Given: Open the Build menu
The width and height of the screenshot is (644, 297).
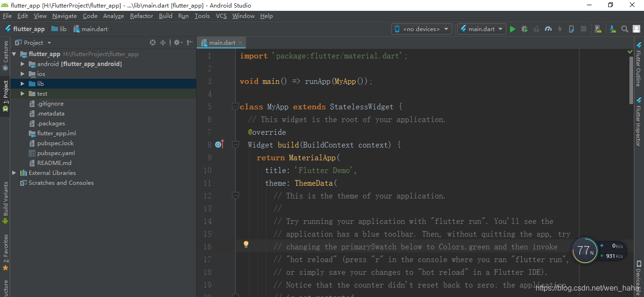Looking at the screenshot, I should coord(165,16).
